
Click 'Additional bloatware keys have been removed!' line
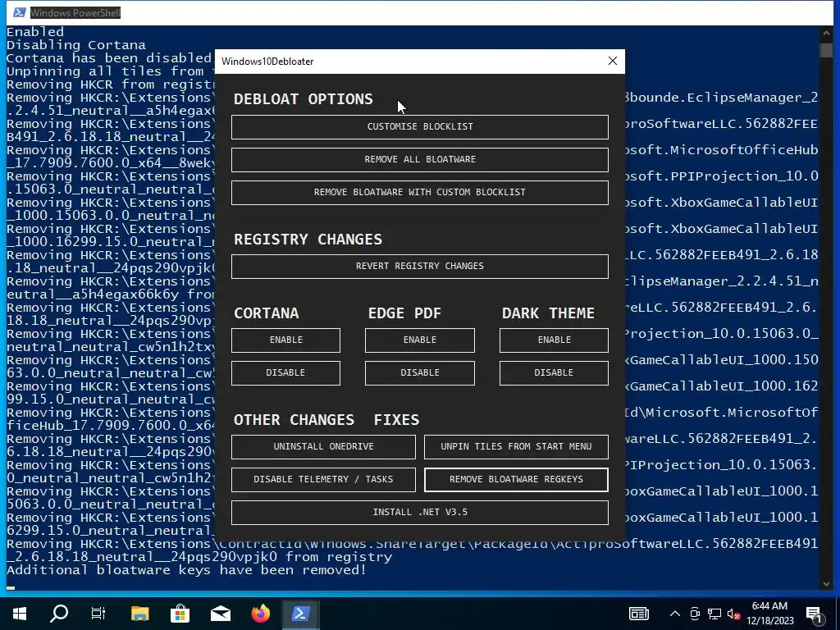[186, 570]
